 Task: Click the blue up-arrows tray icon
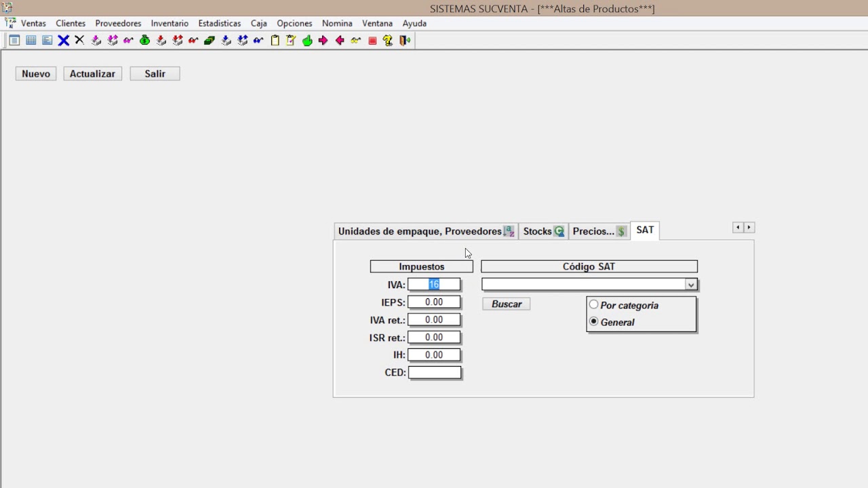click(x=242, y=41)
